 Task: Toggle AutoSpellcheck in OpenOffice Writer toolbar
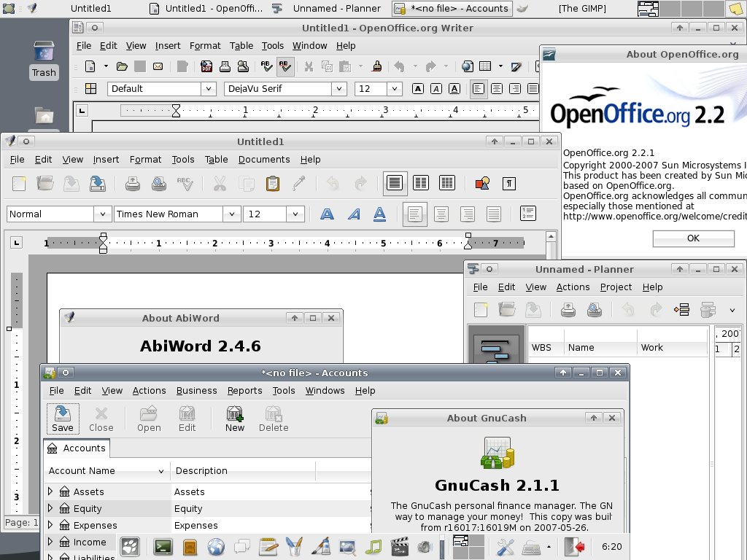285,66
